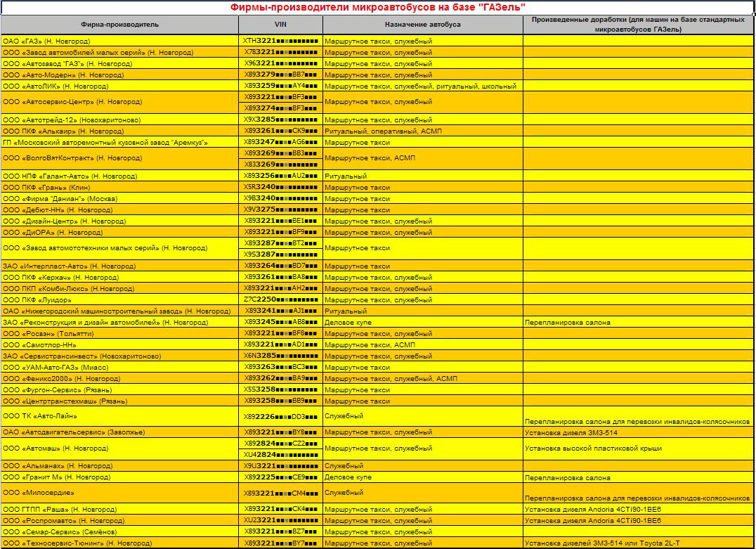Click the VIN cell starting X9S3287
The height and width of the screenshot is (549, 756).
[280, 254]
